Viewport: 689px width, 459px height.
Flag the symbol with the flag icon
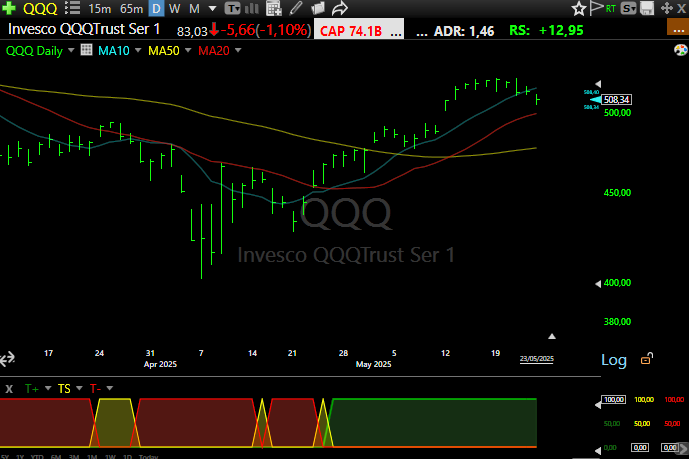(x=596, y=8)
